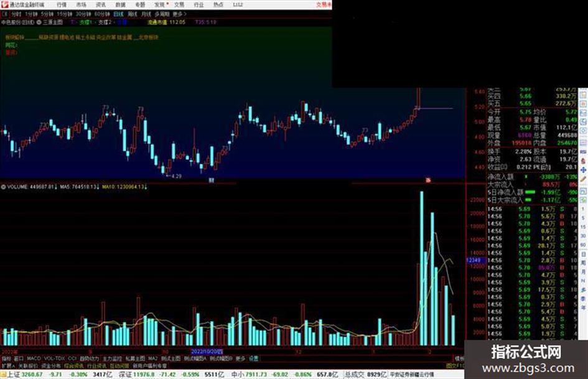Select the 日 shortcut in right sidebar
This screenshot has width=588, height=379.
[x=583, y=254]
